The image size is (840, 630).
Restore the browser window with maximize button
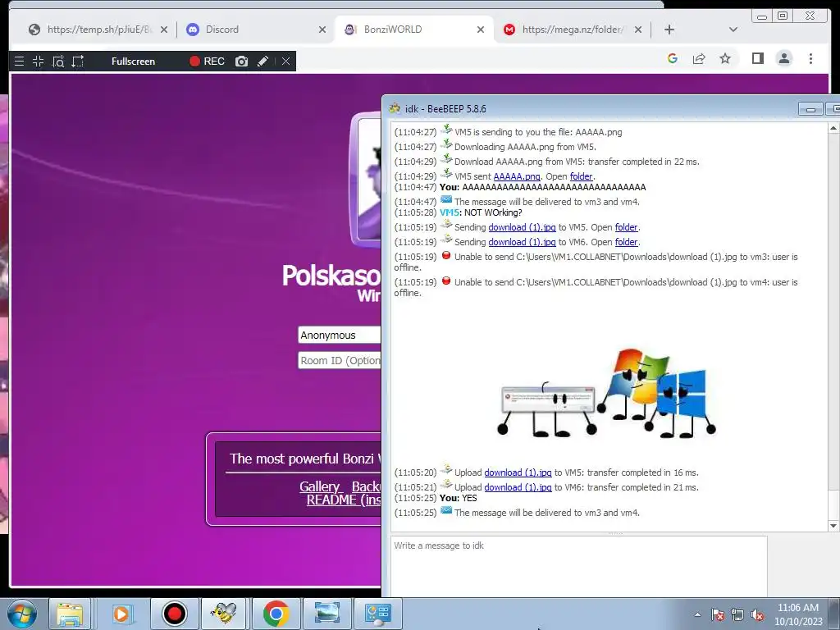[x=783, y=16]
